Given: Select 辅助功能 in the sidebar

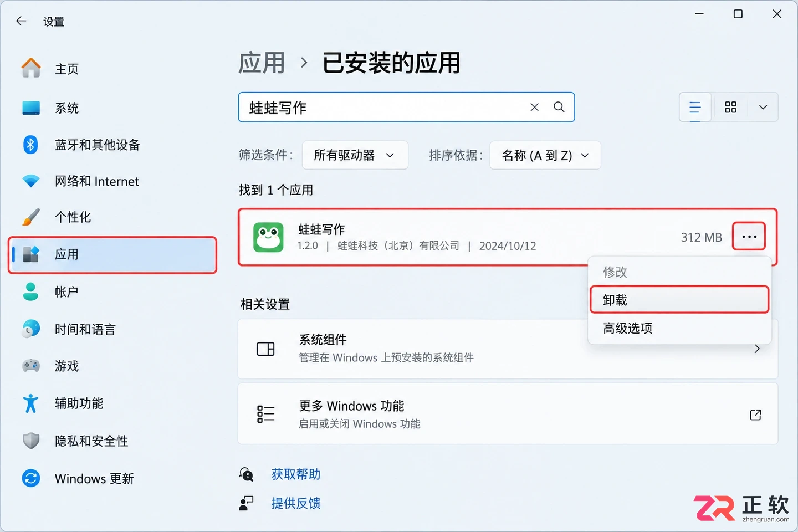Looking at the screenshot, I should 79,403.
